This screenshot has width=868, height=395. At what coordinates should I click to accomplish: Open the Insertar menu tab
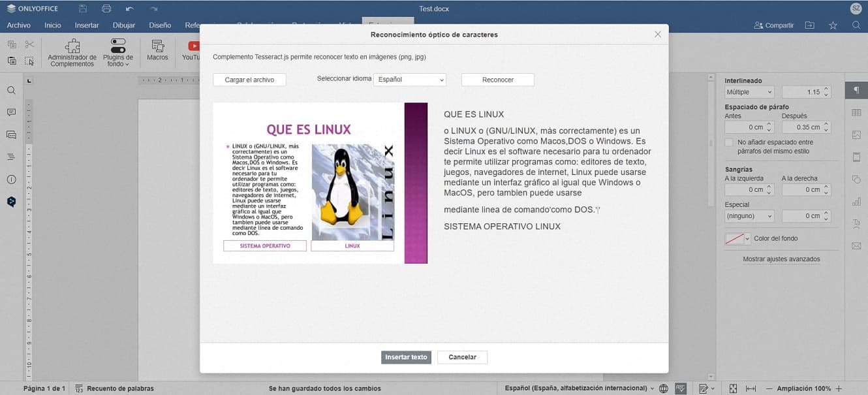87,25
